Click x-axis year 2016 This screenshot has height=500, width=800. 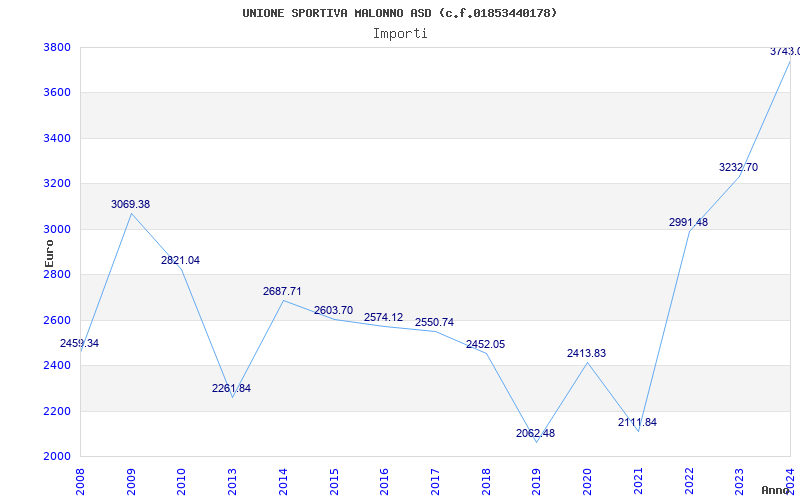coord(384,481)
